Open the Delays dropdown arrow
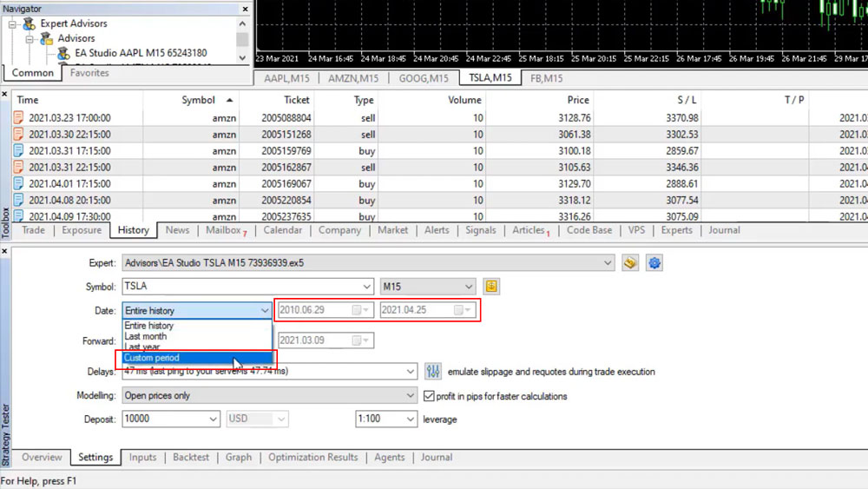The image size is (868, 489). tap(411, 371)
